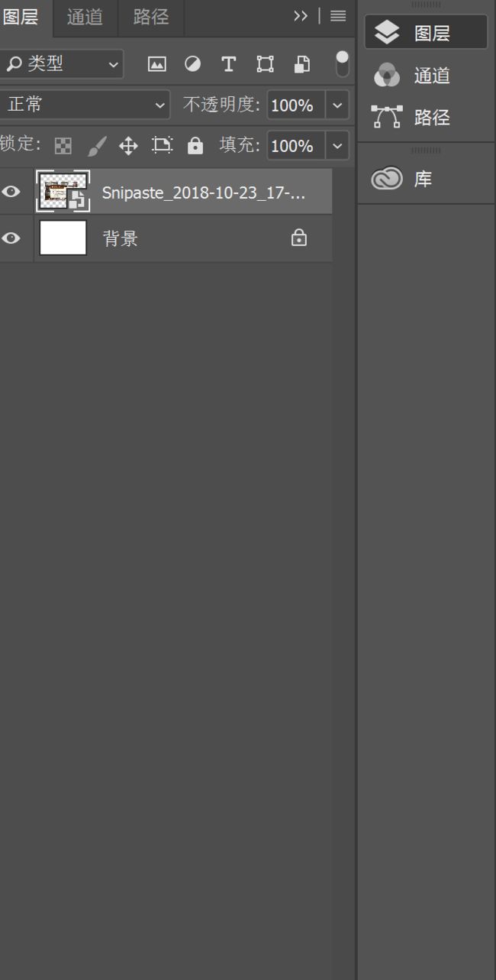Screen dimensions: 496x980
Task: Prevent artboard auto-nesting lock icon
Action: tap(162, 145)
